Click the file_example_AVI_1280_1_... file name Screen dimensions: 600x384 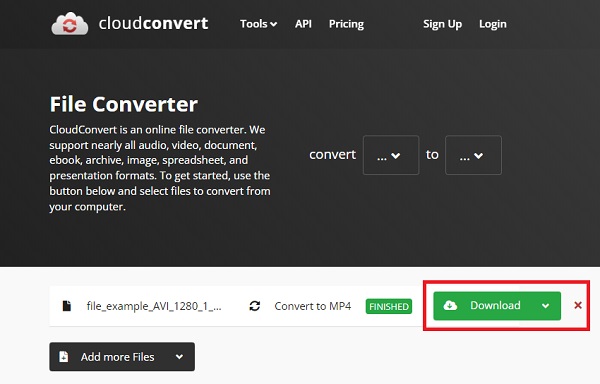tap(154, 306)
